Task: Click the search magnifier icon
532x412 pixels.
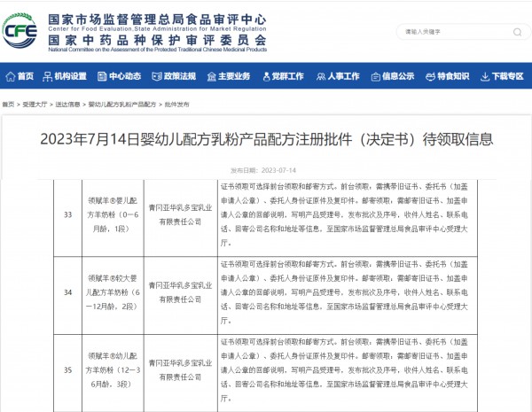Action: pyautogui.click(x=517, y=32)
